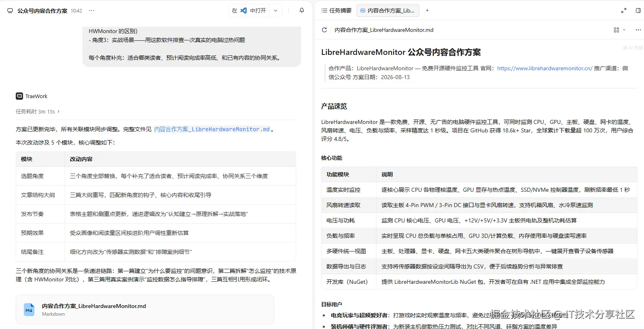
Task: Click the Markdown file icon on attachment card
Action: pyautogui.click(x=29, y=310)
